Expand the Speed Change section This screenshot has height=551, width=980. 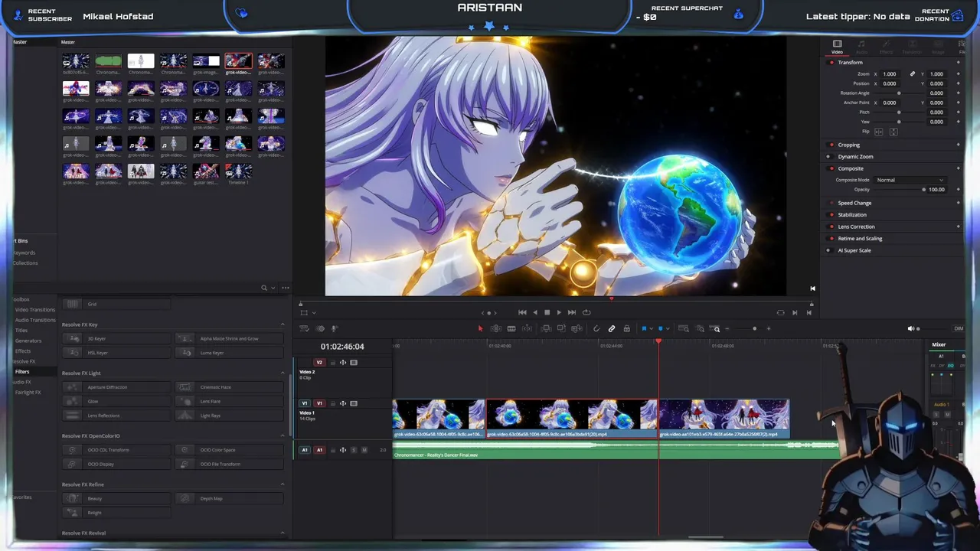[854, 203]
